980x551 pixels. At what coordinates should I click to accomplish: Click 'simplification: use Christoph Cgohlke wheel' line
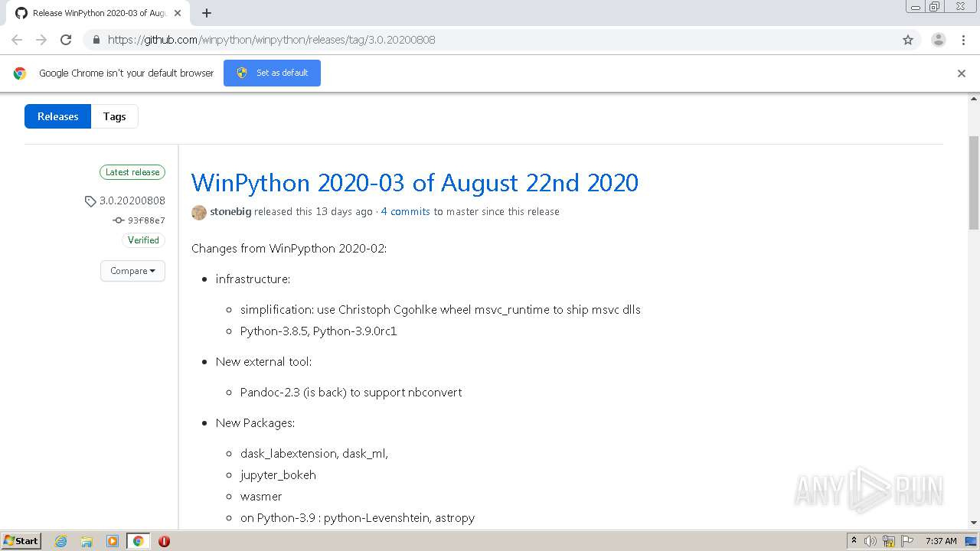click(440, 309)
